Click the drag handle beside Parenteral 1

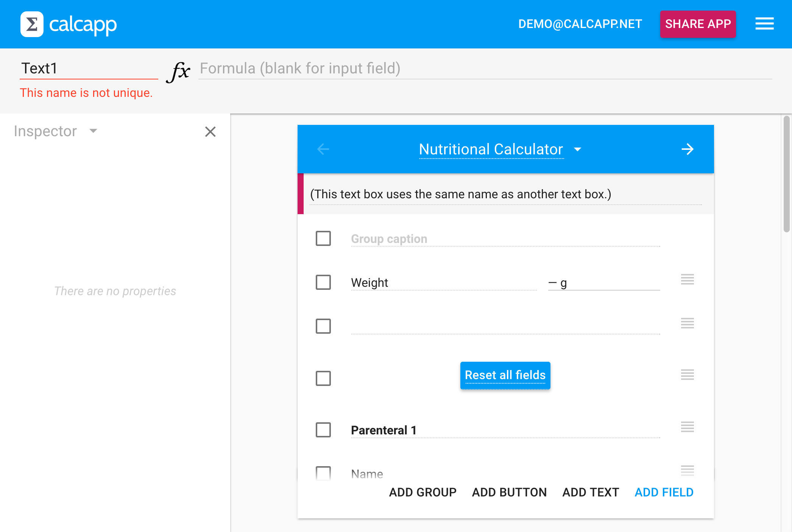[687, 427]
